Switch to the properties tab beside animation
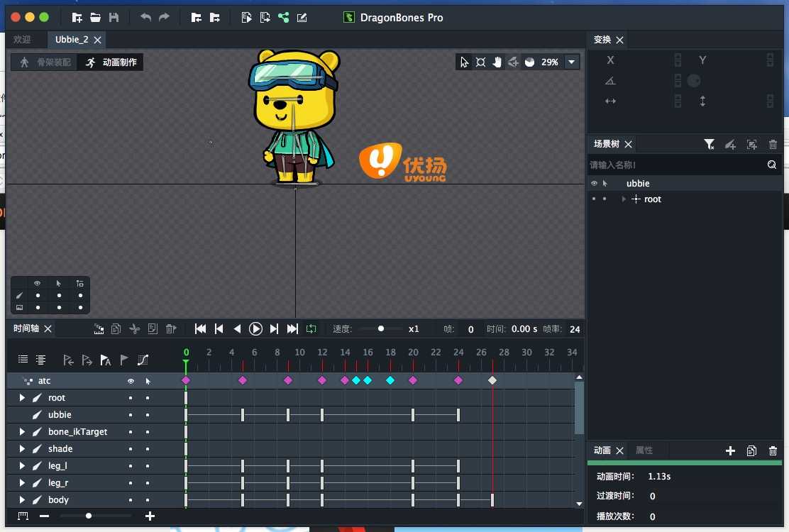789x532 pixels. [644, 450]
